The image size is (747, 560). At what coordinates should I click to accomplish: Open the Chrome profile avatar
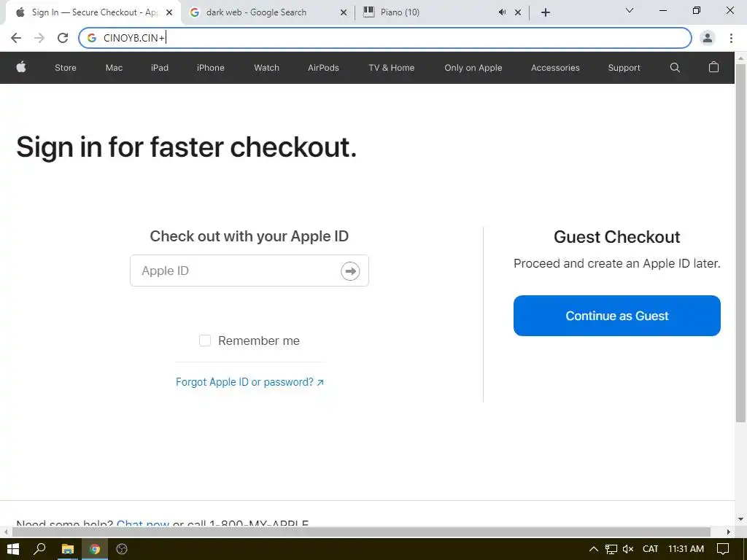coord(708,38)
